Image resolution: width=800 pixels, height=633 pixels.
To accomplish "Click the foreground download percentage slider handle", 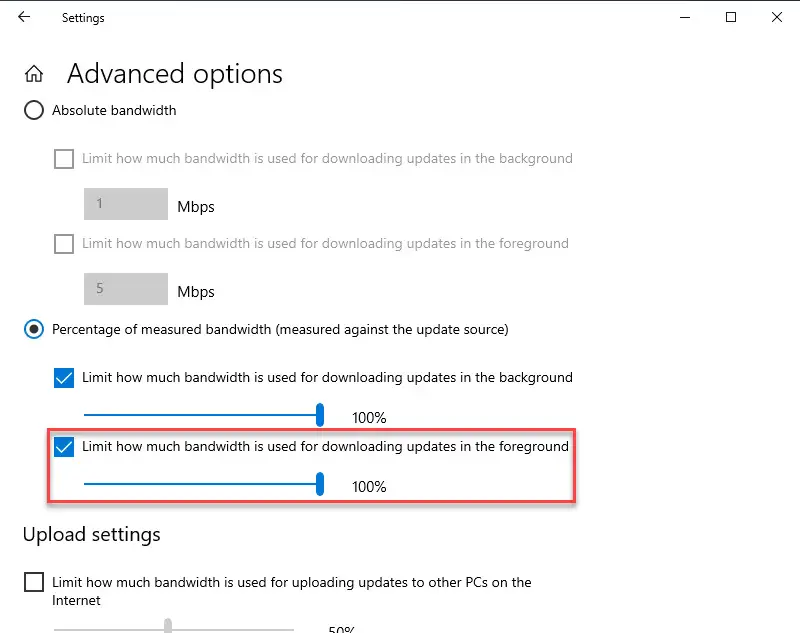I will [x=320, y=484].
